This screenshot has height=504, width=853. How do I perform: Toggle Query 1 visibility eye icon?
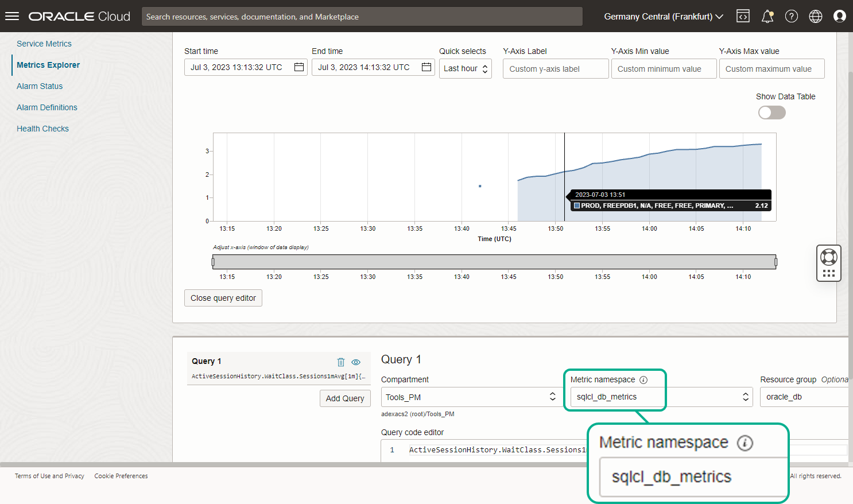(356, 362)
